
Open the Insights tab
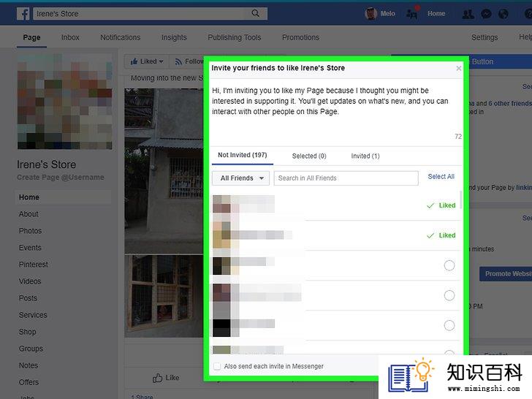click(174, 37)
